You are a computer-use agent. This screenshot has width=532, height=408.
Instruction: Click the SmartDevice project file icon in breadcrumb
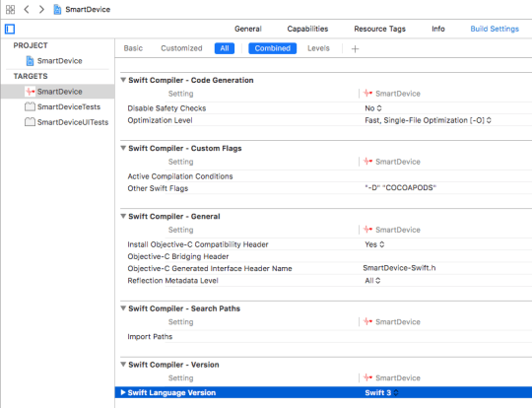(57, 10)
